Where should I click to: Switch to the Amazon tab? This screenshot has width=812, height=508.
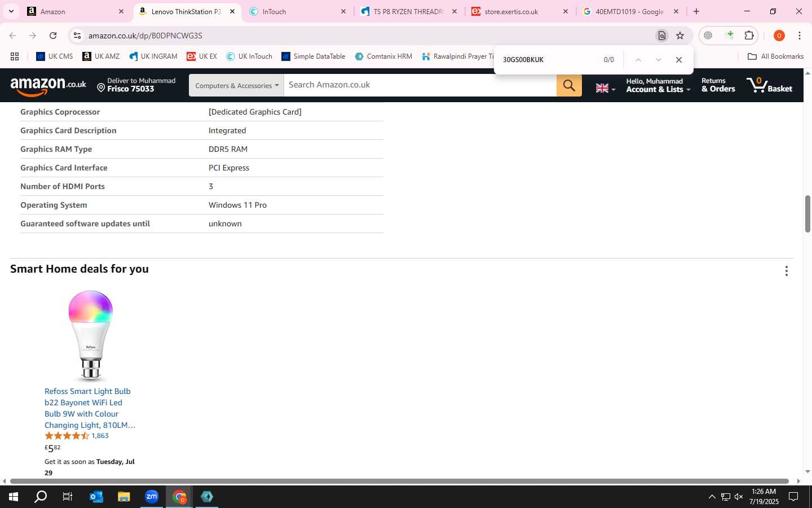coord(74,11)
